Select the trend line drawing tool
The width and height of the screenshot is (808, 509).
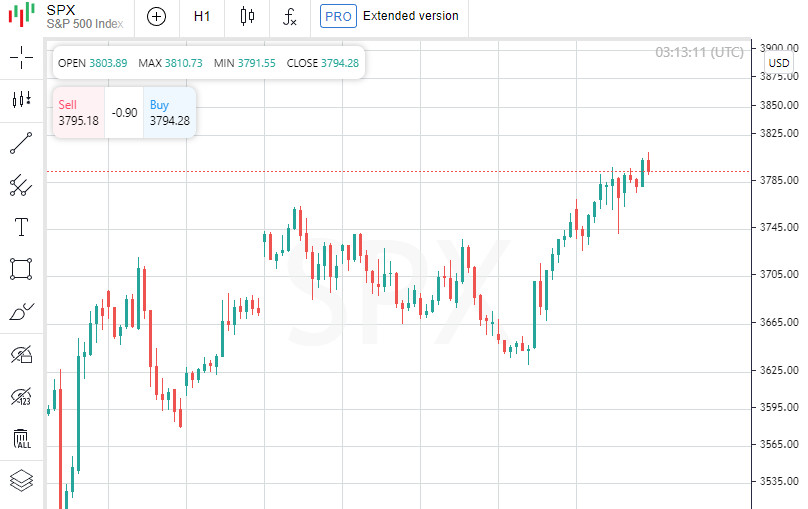click(x=21, y=143)
